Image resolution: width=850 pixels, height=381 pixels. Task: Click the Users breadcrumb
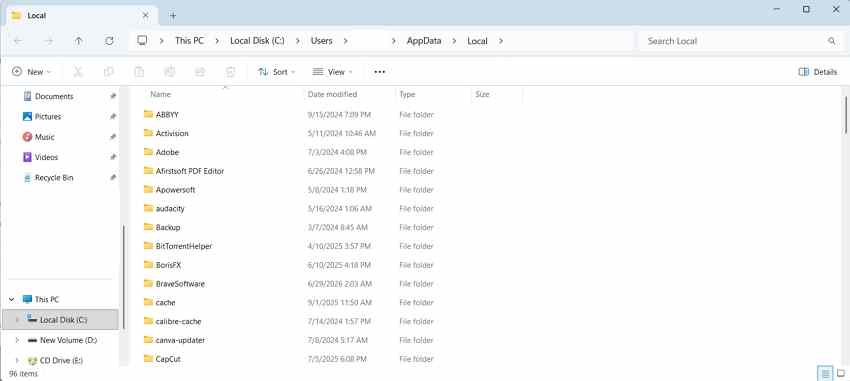point(321,41)
